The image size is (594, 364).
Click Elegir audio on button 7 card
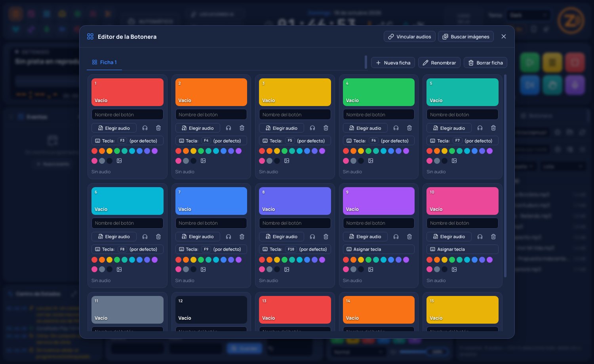coord(198,237)
